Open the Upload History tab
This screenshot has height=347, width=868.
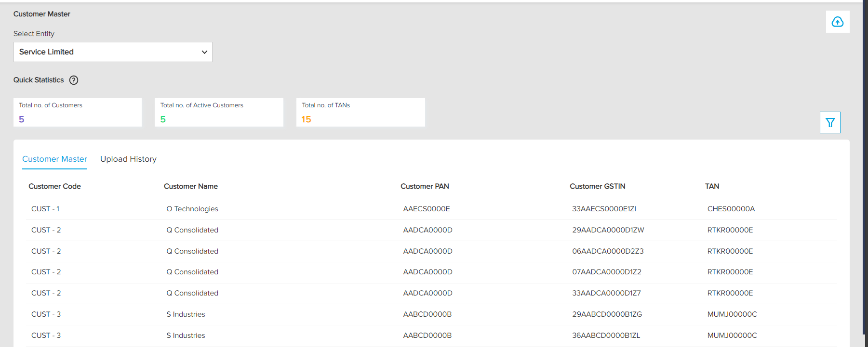pos(128,159)
